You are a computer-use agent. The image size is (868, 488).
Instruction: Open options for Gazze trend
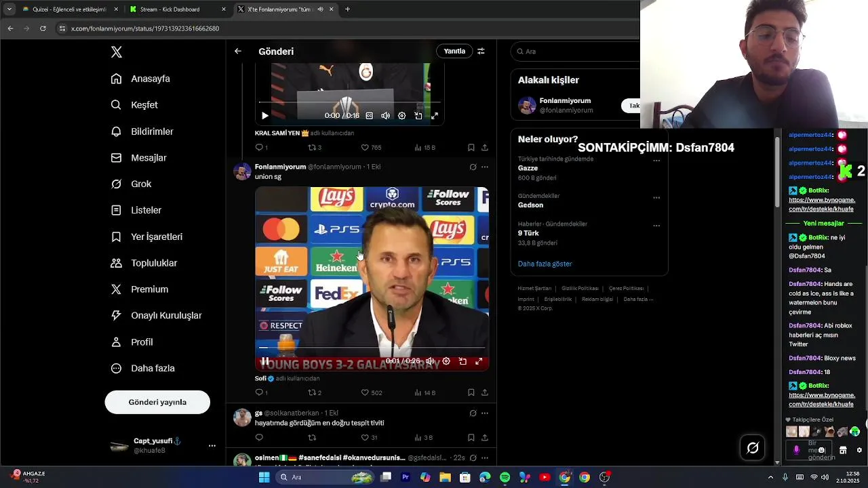pos(656,161)
